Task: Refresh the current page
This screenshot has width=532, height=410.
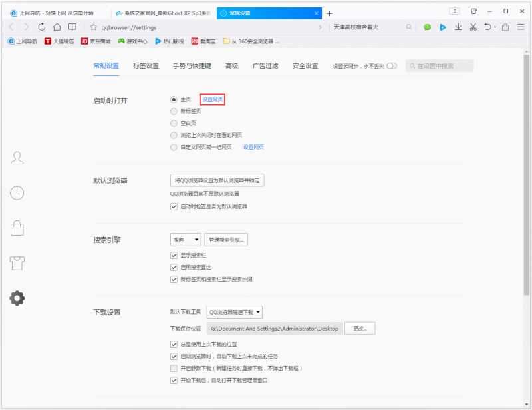Action: click(x=43, y=28)
